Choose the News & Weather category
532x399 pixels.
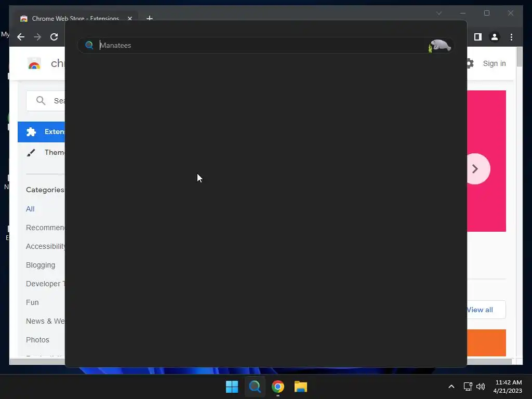(45, 321)
